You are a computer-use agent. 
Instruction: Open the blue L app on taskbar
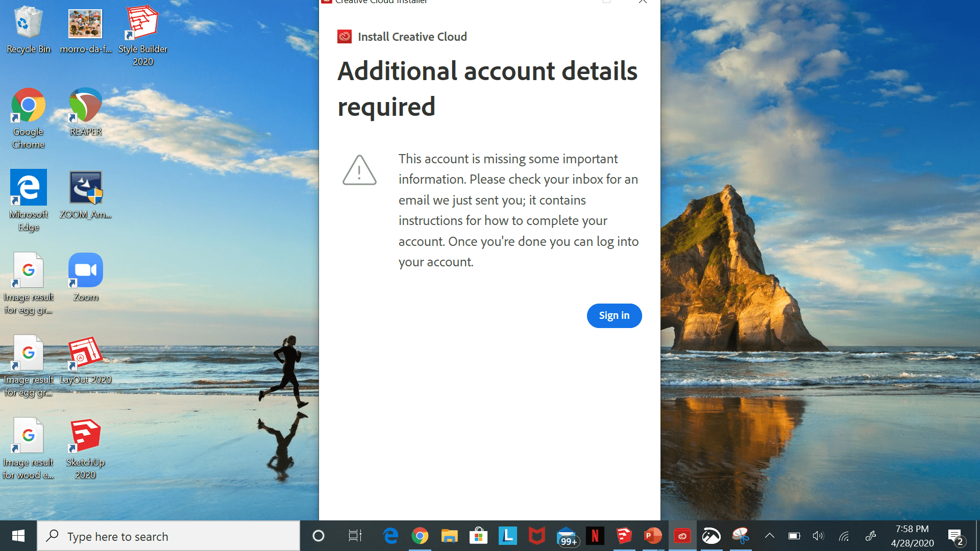click(x=507, y=536)
